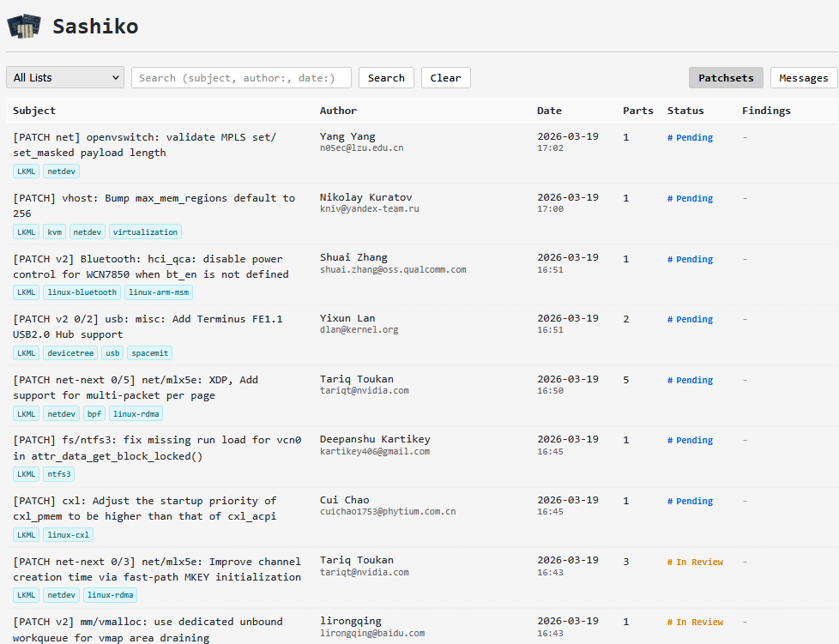839x644 pixels.
Task: Select the kvm list tag
Action: click(54, 232)
